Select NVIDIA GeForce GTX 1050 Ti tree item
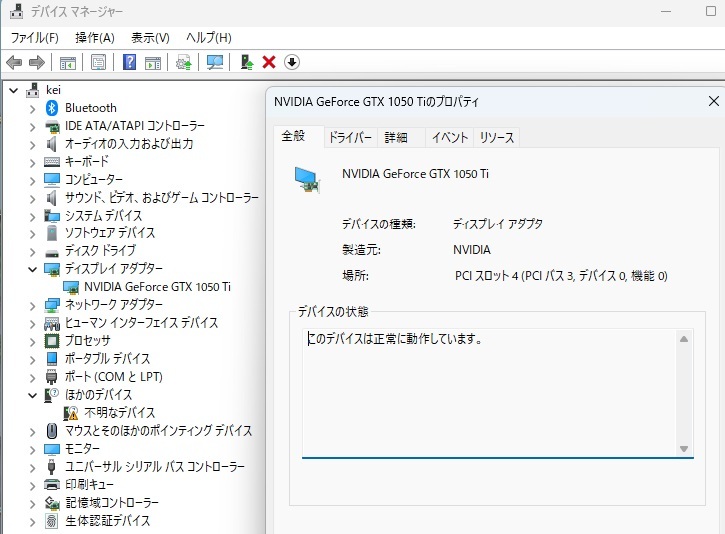The width and height of the screenshot is (725, 534). [157, 287]
